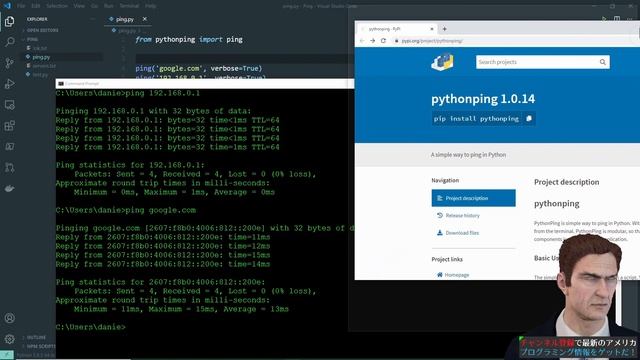The height and width of the screenshot is (360, 640).
Task: Open the Remote Explorer view in VS Code
Action: click(x=9, y=105)
